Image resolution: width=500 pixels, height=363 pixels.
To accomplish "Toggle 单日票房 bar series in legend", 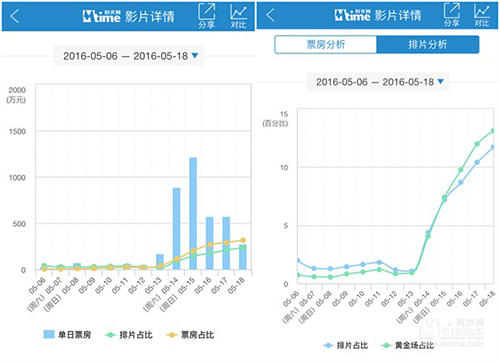I will point(67,334).
